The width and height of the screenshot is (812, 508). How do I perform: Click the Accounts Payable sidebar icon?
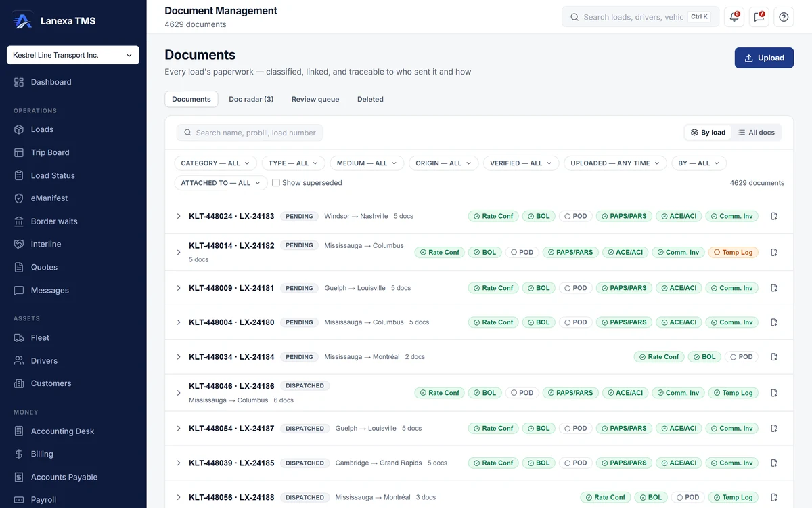coord(19,477)
